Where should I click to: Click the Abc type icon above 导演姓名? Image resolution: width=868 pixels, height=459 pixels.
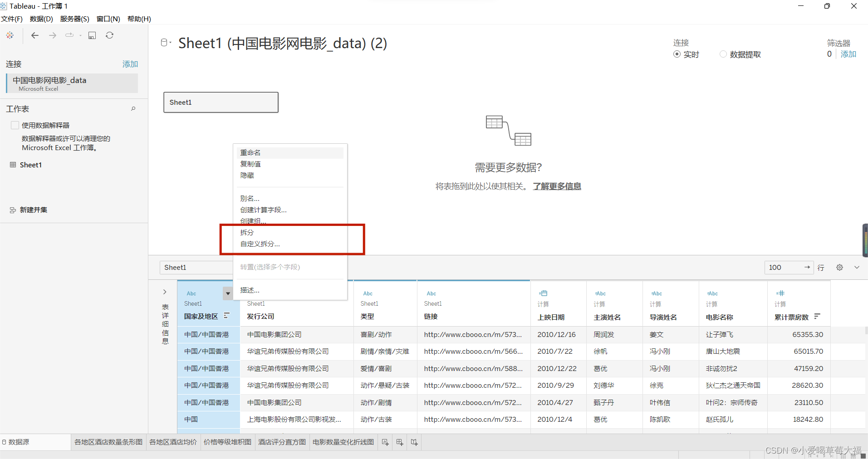tap(657, 293)
